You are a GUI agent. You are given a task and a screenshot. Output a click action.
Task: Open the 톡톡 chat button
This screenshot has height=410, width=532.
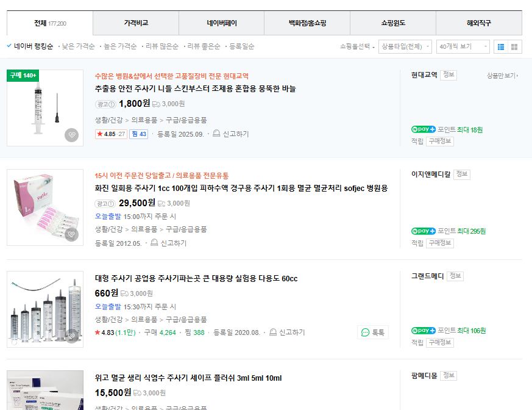(x=373, y=333)
